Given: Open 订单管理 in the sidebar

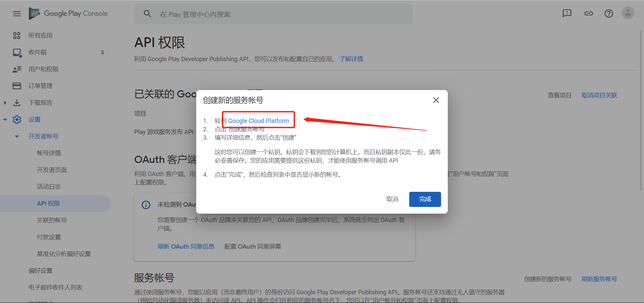Looking at the screenshot, I should tap(40, 86).
